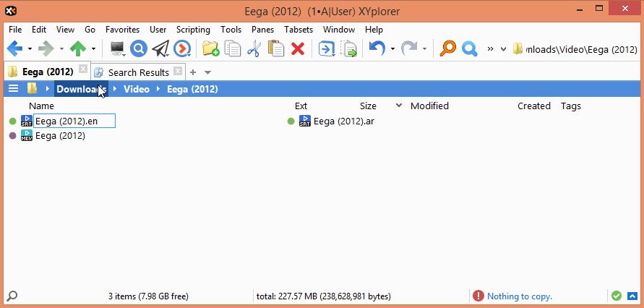Switch to the Search Results tab
The image size is (644, 308).
point(137,72)
